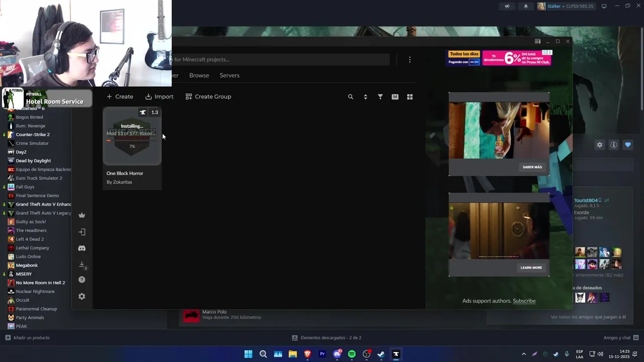Open Steam from the taskbar

(x=381, y=354)
